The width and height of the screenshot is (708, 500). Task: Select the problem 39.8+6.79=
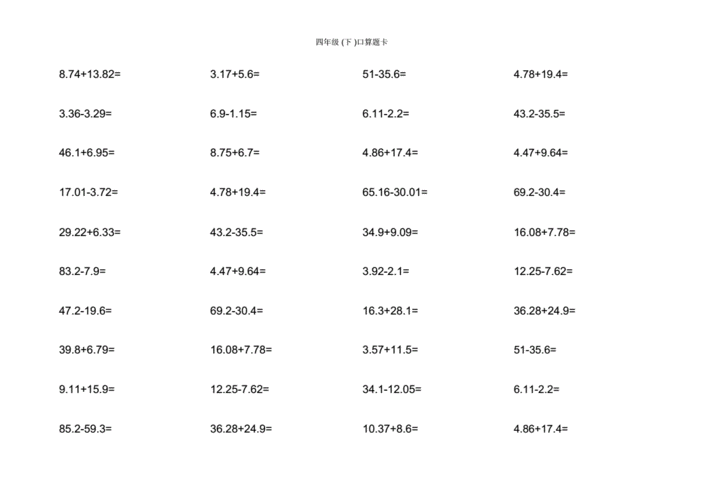[x=87, y=350]
